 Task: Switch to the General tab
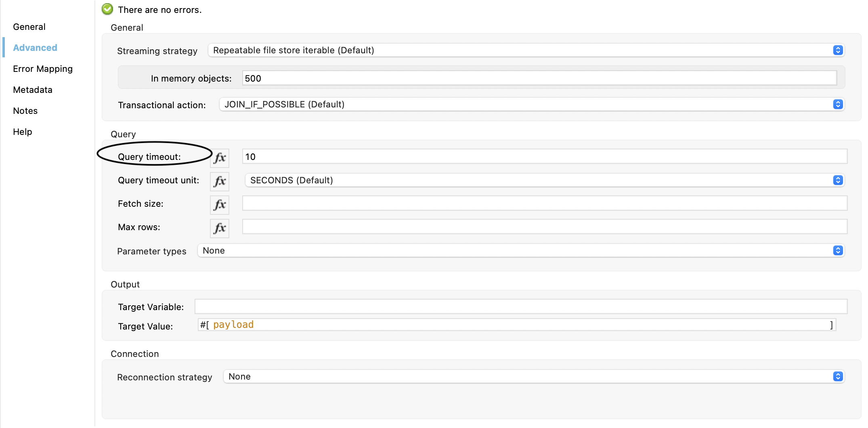click(29, 27)
